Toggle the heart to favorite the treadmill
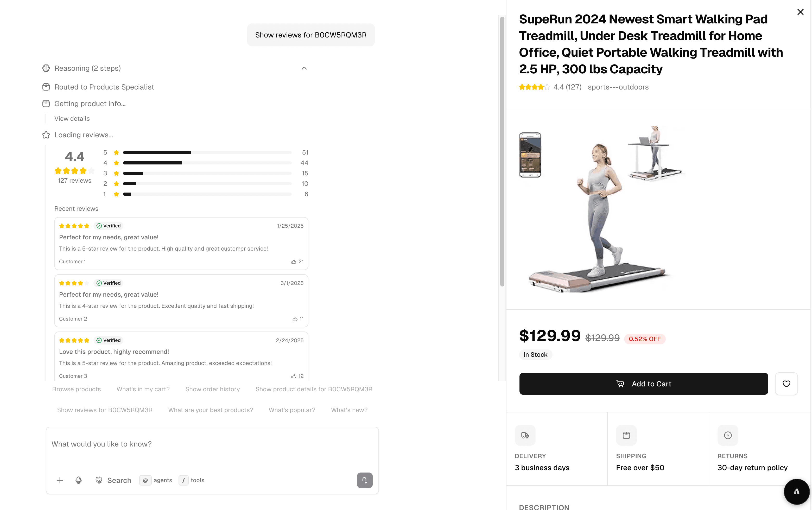Image resolution: width=812 pixels, height=510 pixels. point(787,384)
